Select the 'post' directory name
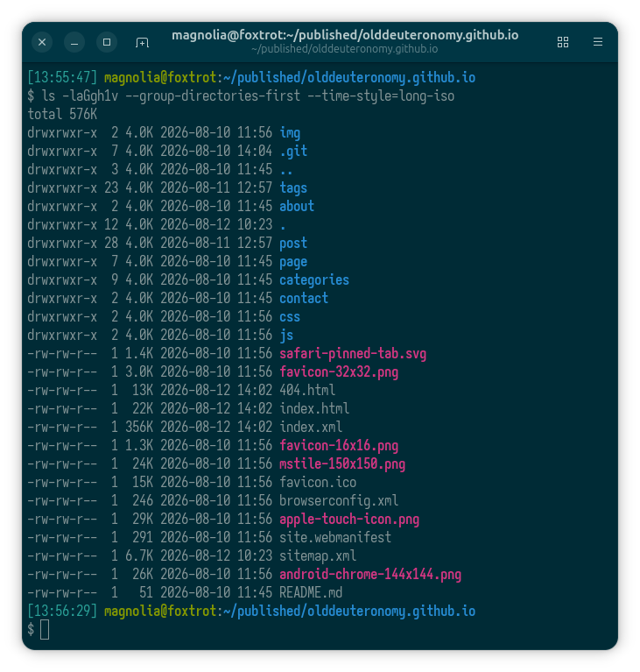640x672 pixels. pos(293,243)
